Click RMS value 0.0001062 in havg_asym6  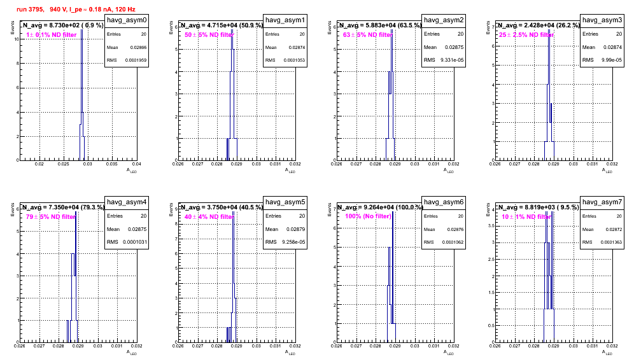click(x=453, y=242)
